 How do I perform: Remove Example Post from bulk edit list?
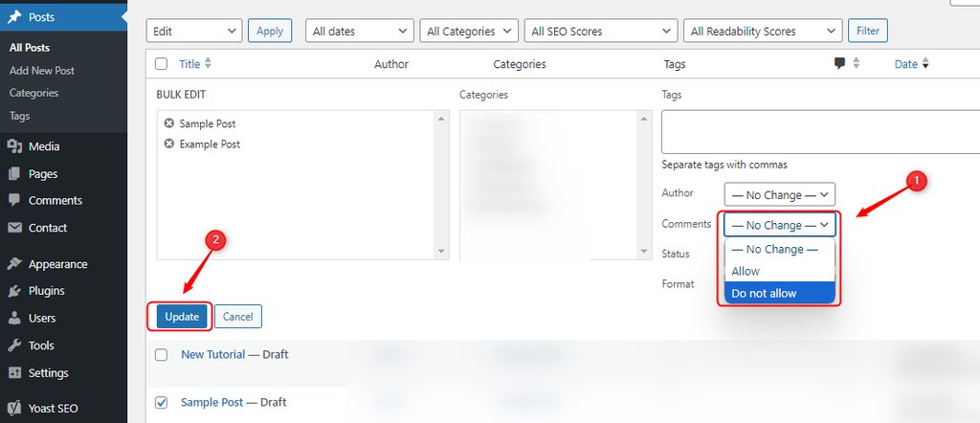pos(168,144)
